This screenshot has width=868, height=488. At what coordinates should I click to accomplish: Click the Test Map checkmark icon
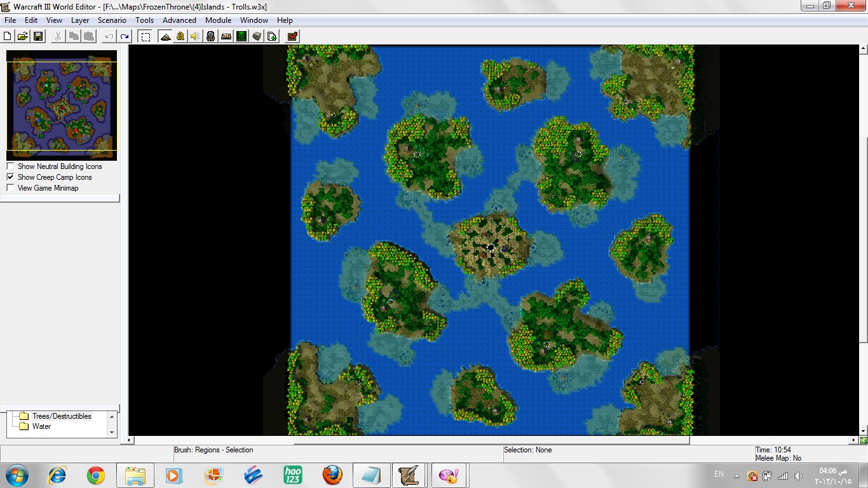(x=292, y=36)
